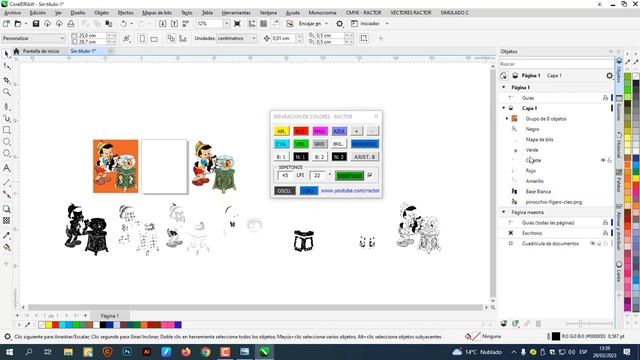Click the Full-screen preview icon
The image size is (640, 360).
coord(237,24)
